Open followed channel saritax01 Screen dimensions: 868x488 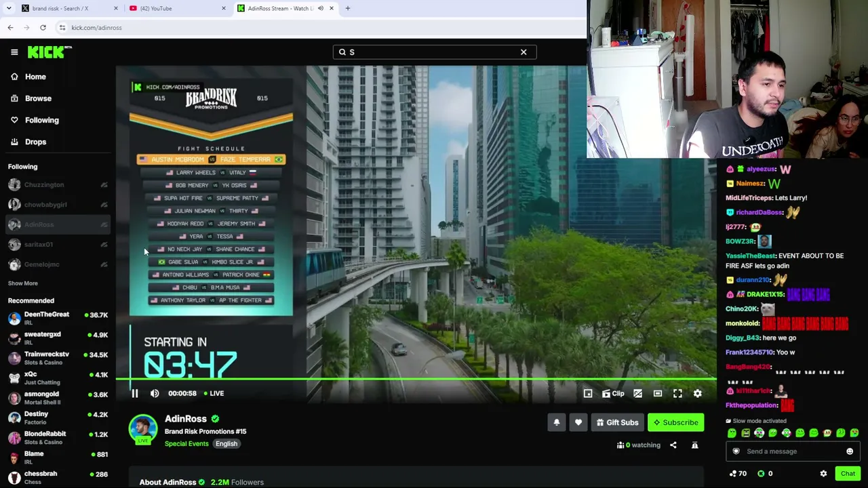click(58, 245)
